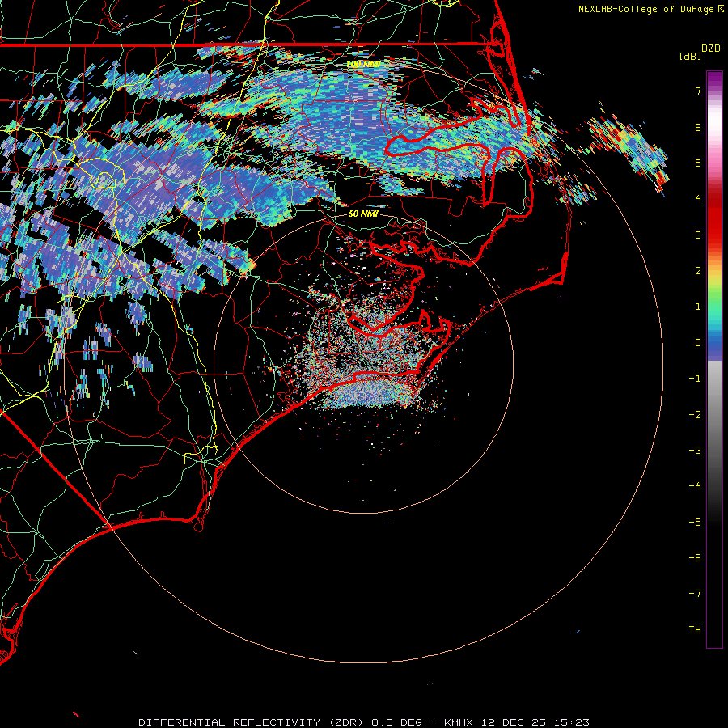
Task: Click the 1 value on the color scale
Action: coord(698,307)
